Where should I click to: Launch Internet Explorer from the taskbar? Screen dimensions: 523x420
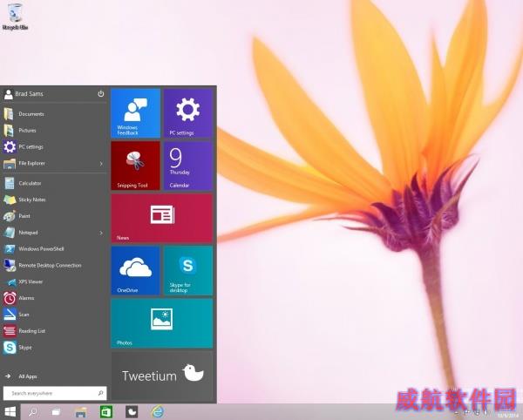157,412
